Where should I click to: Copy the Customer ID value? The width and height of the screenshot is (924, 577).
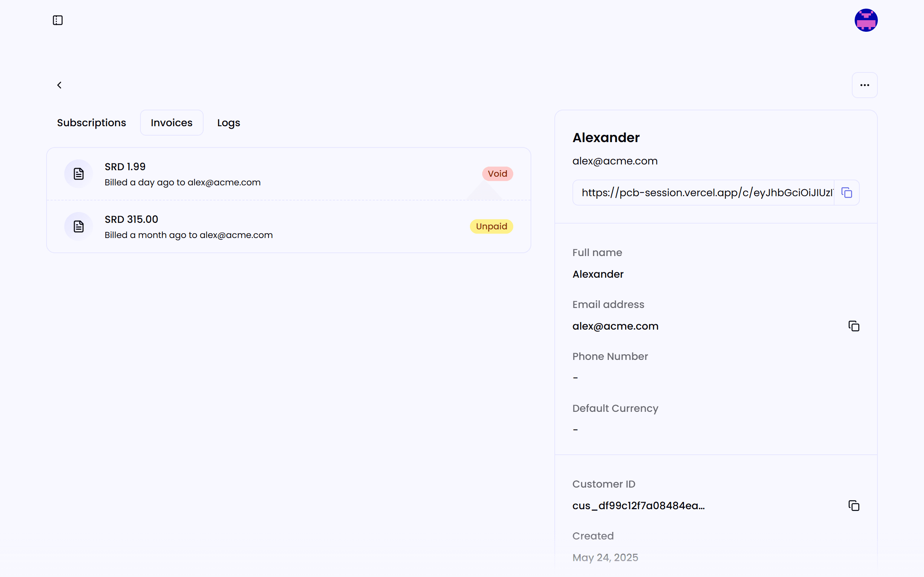click(853, 506)
